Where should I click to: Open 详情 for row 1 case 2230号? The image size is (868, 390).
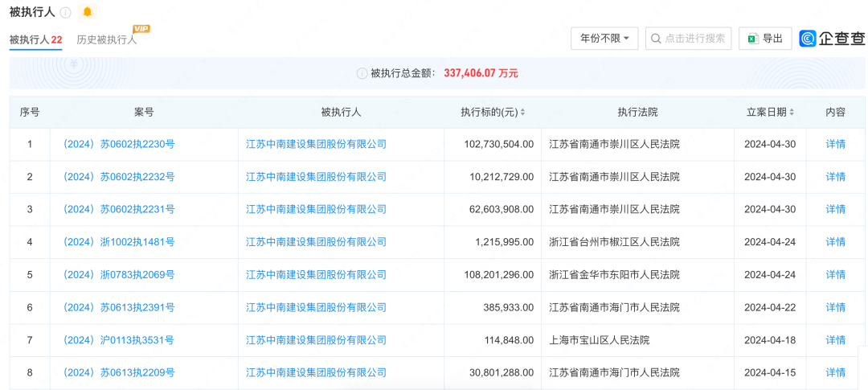835,145
